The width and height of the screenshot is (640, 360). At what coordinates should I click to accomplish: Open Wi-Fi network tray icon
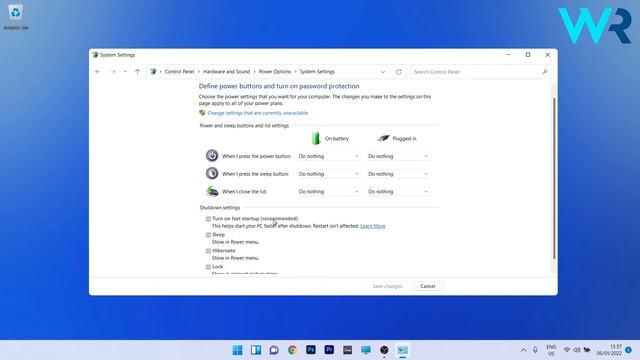(567, 350)
